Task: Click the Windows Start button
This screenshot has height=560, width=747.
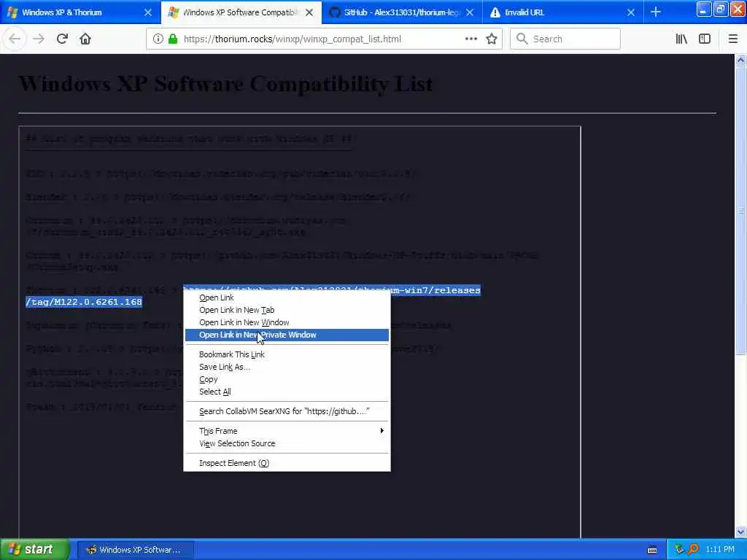Action: (x=35, y=549)
